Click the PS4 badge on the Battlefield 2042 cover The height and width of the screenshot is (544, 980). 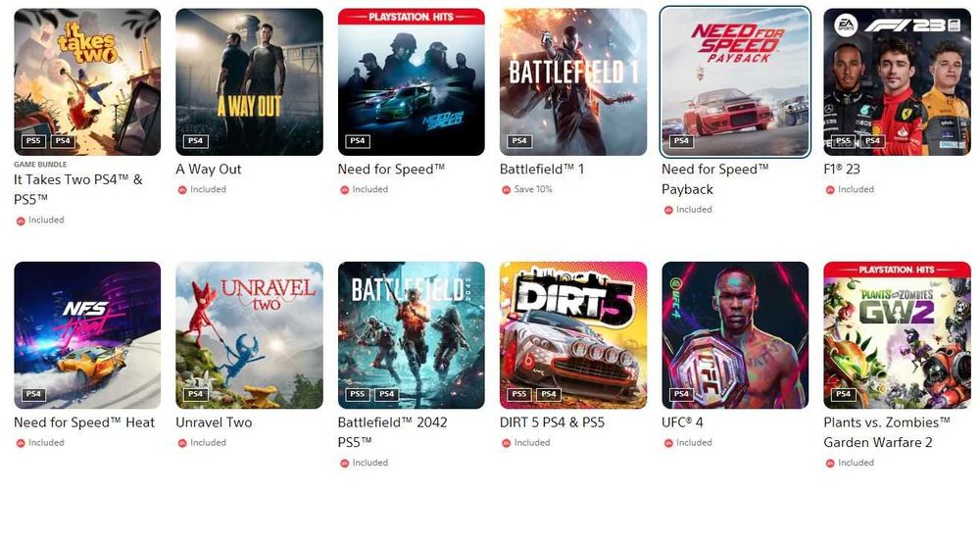387,394
